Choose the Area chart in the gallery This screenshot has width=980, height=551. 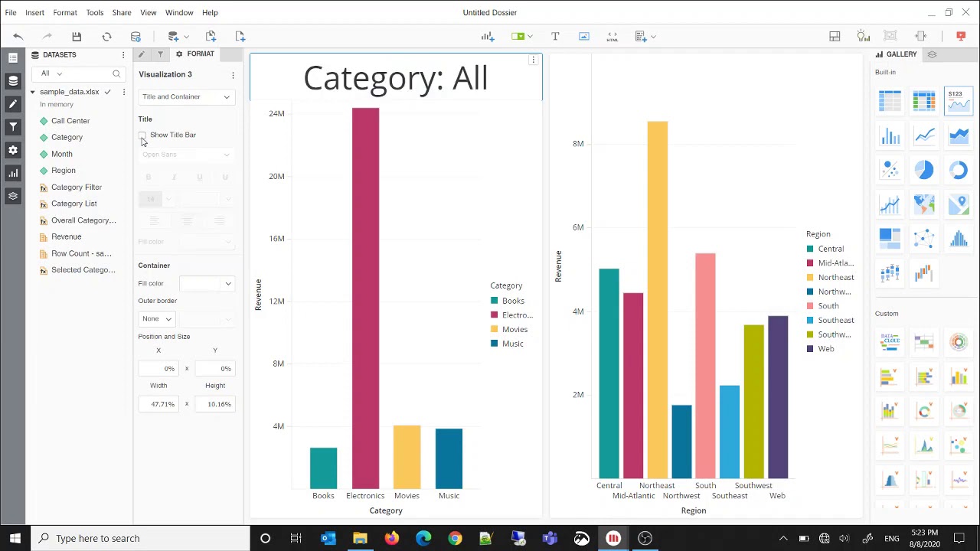click(x=959, y=135)
